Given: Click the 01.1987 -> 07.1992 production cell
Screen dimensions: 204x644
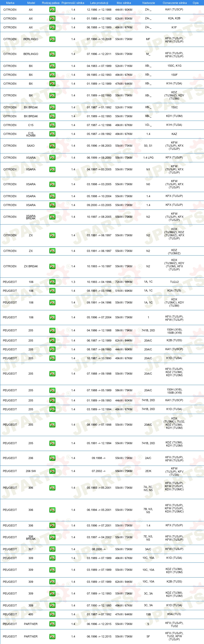Looking at the screenshot, I should 99,614.
